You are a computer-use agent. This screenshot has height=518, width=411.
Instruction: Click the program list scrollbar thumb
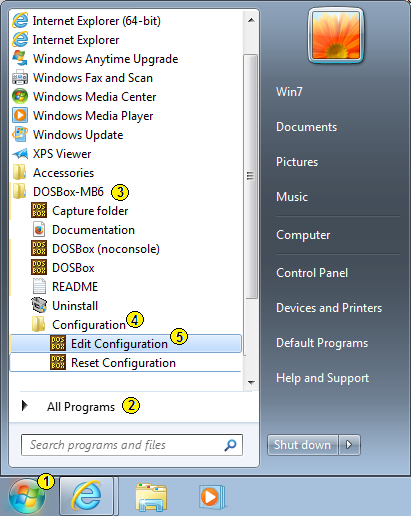(x=250, y=176)
